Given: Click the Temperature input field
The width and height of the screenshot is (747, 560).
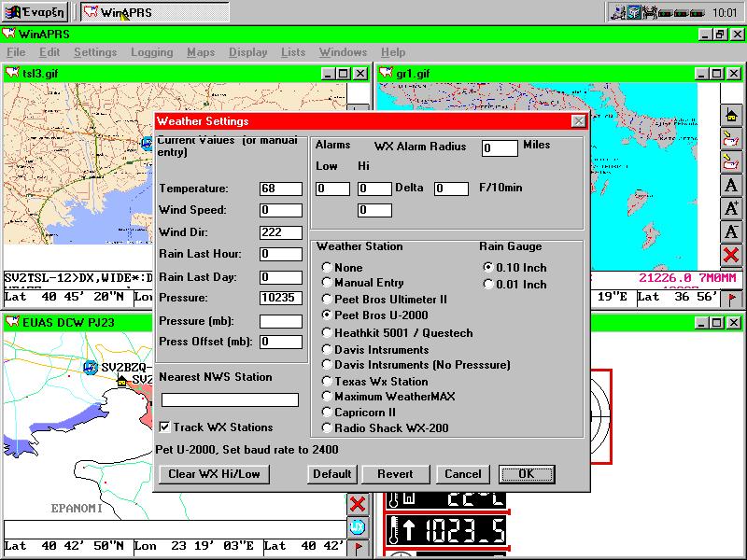Looking at the screenshot, I should click(x=281, y=189).
